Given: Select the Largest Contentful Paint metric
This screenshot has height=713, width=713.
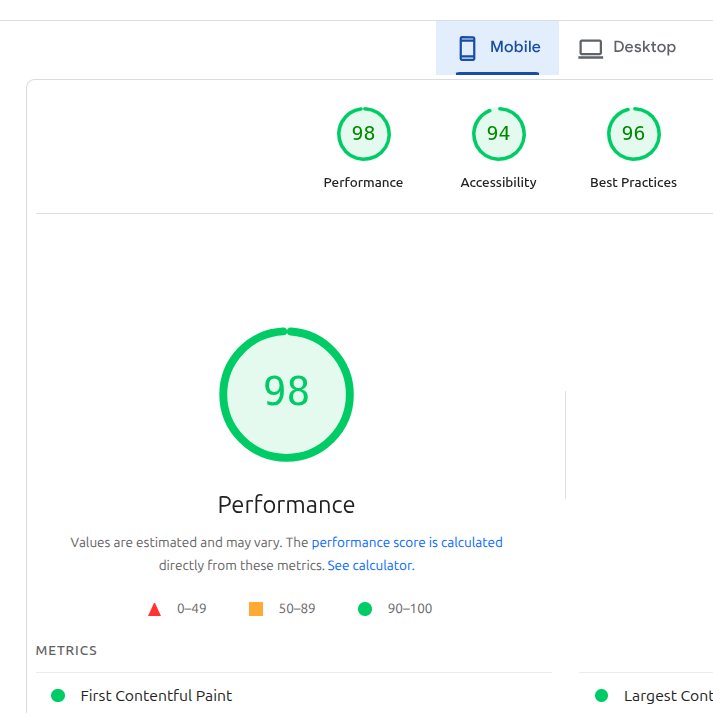Looking at the screenshot, I should (668, 696).
